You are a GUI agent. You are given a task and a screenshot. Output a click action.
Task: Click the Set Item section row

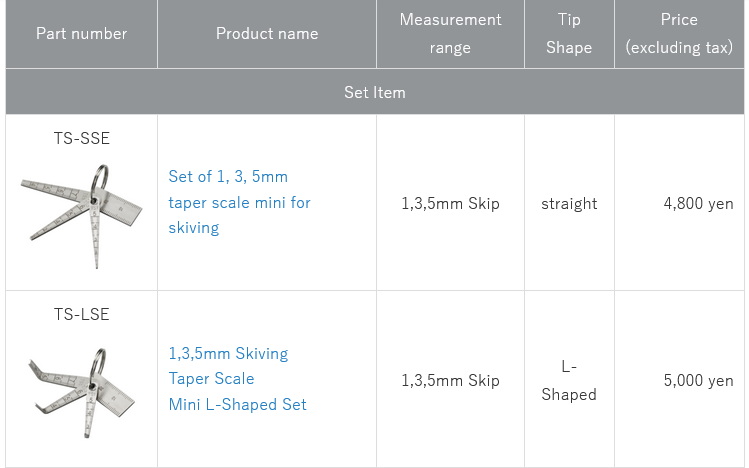[375, 92]
